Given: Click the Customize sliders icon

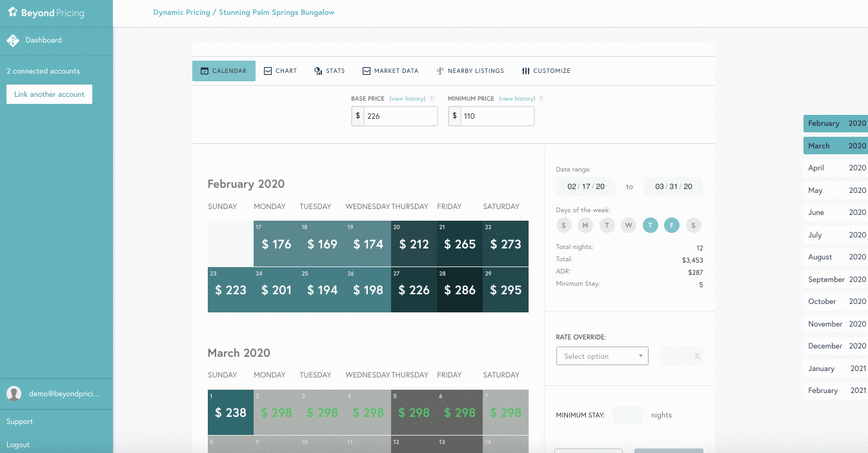Looking at the screenshot, I should pos(526,71).
